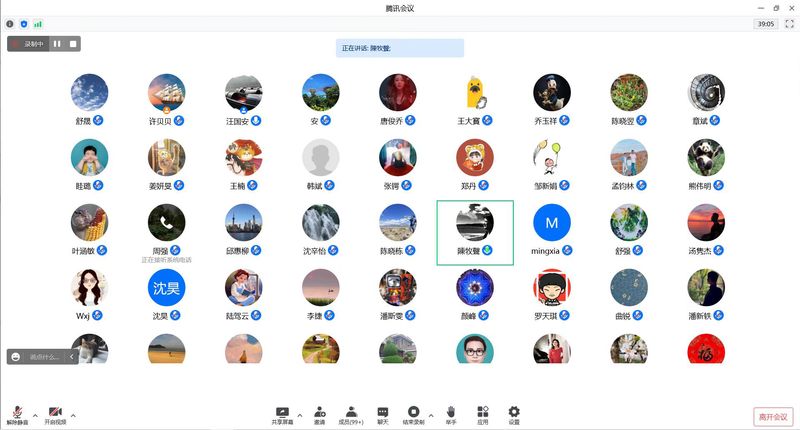Turn on the camera (开启视频)
Screen dimensions: 800x430
(54, 414)
